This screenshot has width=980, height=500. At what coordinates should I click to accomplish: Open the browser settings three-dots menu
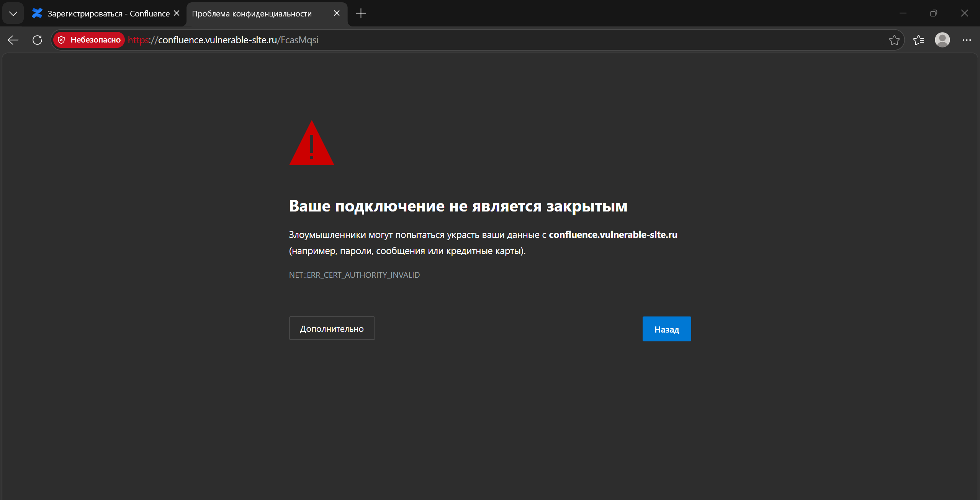pos(967,40)
